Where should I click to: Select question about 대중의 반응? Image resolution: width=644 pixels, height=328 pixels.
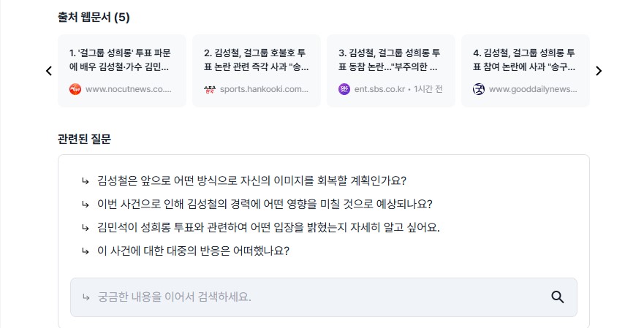[x=193, y=251]
